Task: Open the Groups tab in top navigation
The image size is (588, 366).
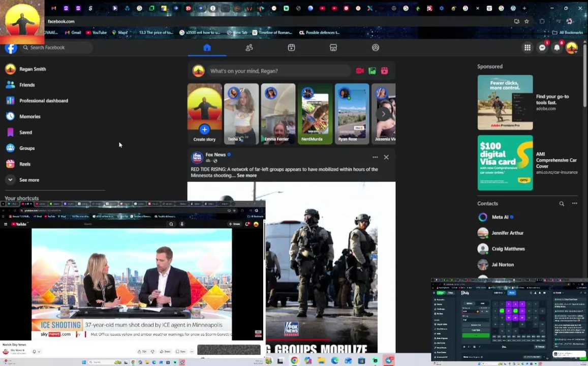Action: (x=376, y=48)
